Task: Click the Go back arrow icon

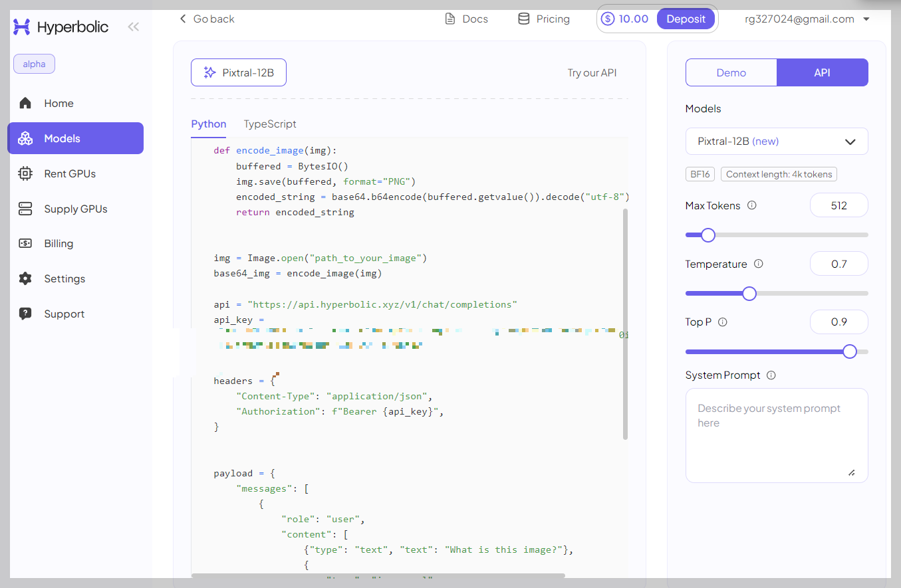Action: (183, 19)
